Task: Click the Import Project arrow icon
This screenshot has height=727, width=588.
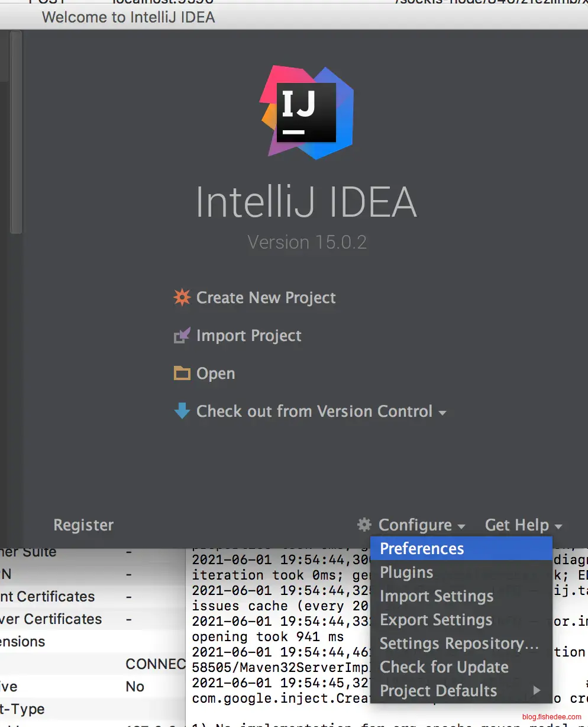Action: pyautogui.click(x=182, y=336)
